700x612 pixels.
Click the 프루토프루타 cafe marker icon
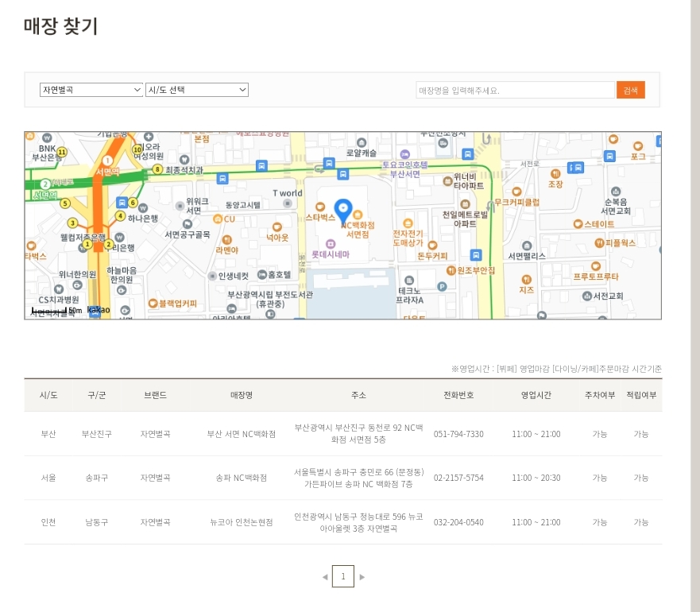click(x=596, y=266)
